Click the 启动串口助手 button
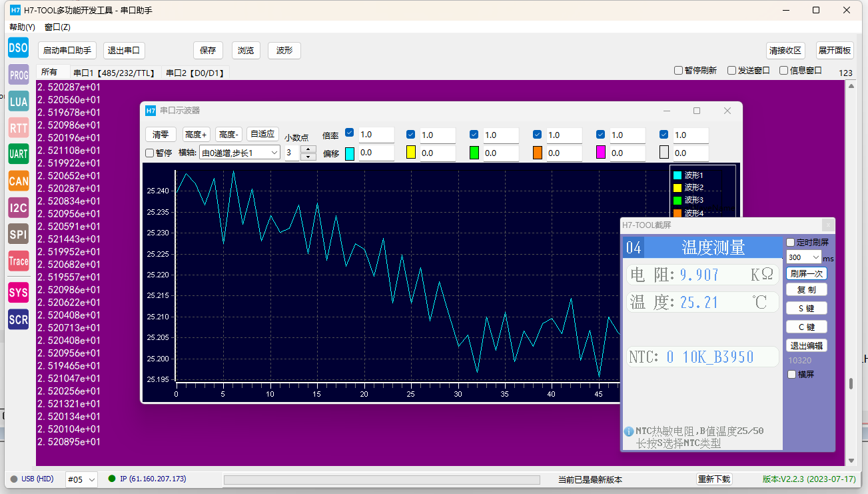The image size is (868, 494). click(x=67, y=51)
